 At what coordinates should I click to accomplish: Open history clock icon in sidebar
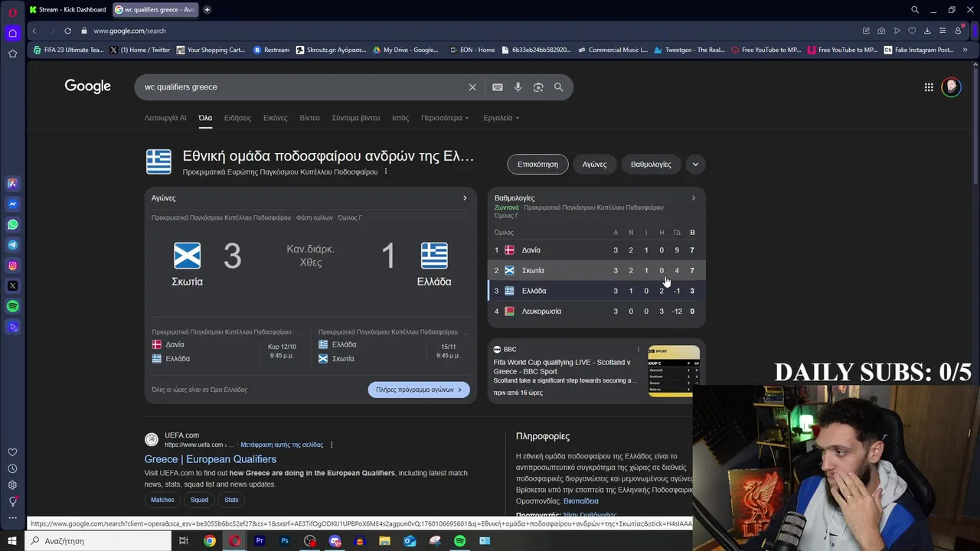click(12, 468)
